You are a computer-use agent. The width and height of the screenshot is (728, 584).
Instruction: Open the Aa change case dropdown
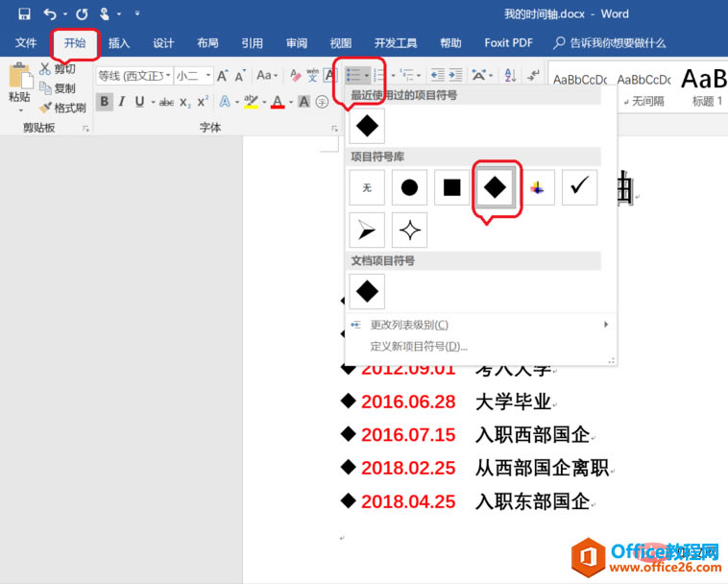(267, 75)
